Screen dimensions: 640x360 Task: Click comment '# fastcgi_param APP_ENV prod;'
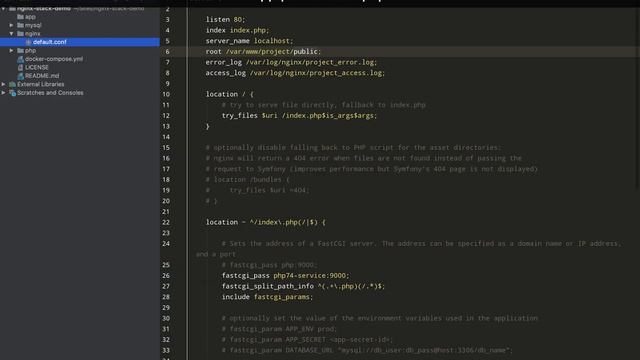(280, 329)
